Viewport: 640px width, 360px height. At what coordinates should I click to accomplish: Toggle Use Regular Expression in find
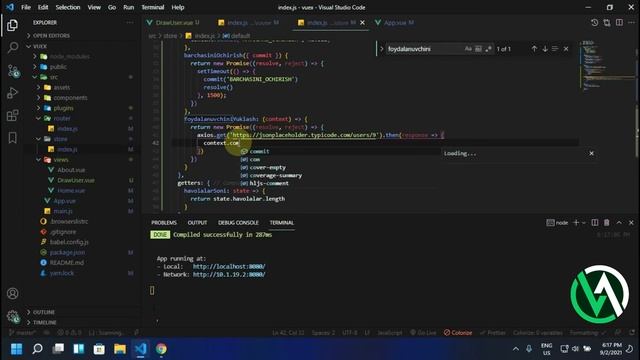click(x=488, y=49)
